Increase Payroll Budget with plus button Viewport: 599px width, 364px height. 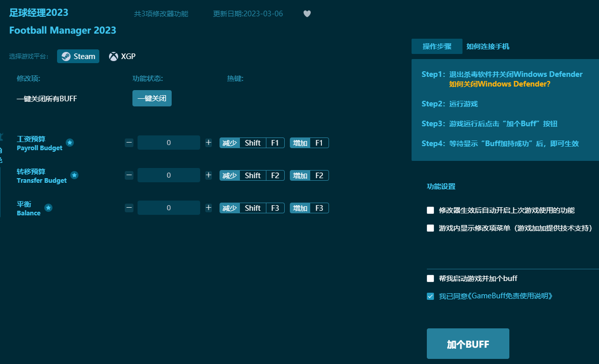coord(208,143)
